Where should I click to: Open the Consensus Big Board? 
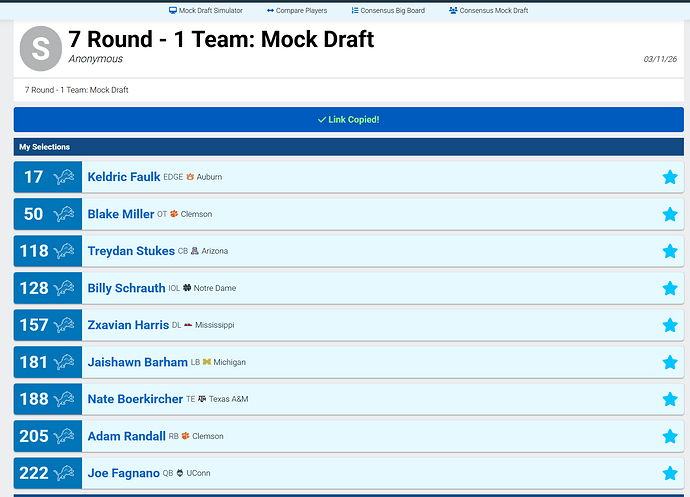click(388, 10)
